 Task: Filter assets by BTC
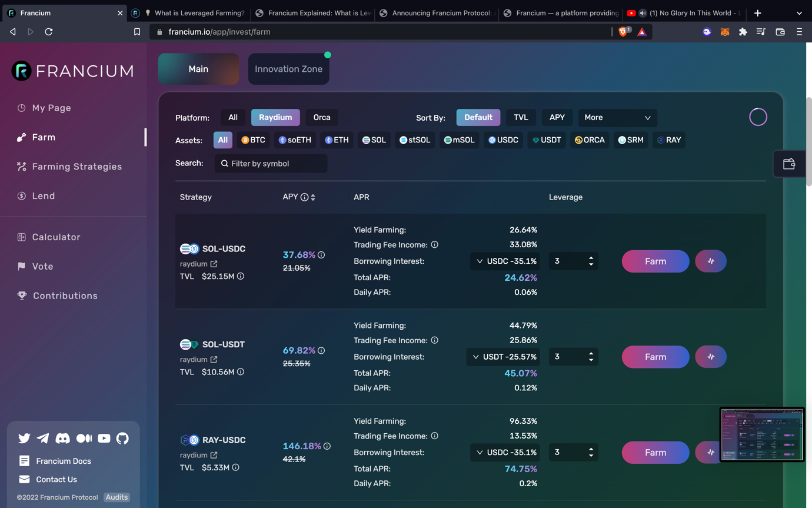254,140
